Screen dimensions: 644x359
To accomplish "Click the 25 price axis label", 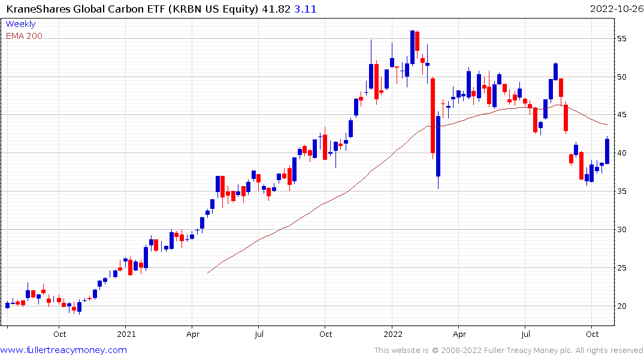I will coord(621,268).
